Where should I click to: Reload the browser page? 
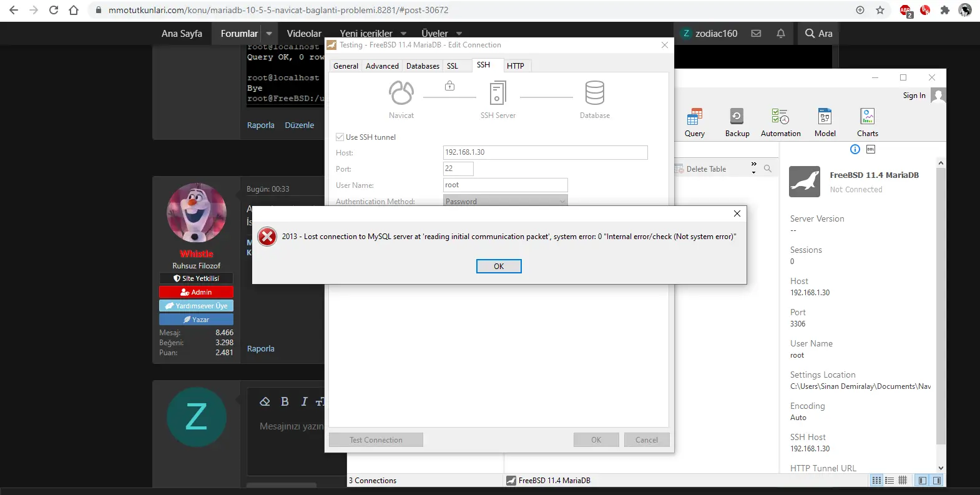point(54,10)
